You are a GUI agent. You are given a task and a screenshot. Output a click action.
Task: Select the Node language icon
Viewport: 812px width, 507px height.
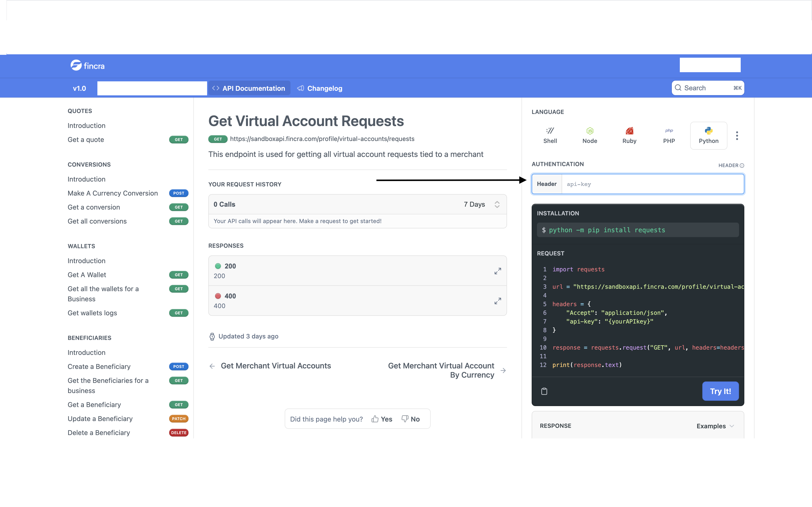tap(589, 135)
